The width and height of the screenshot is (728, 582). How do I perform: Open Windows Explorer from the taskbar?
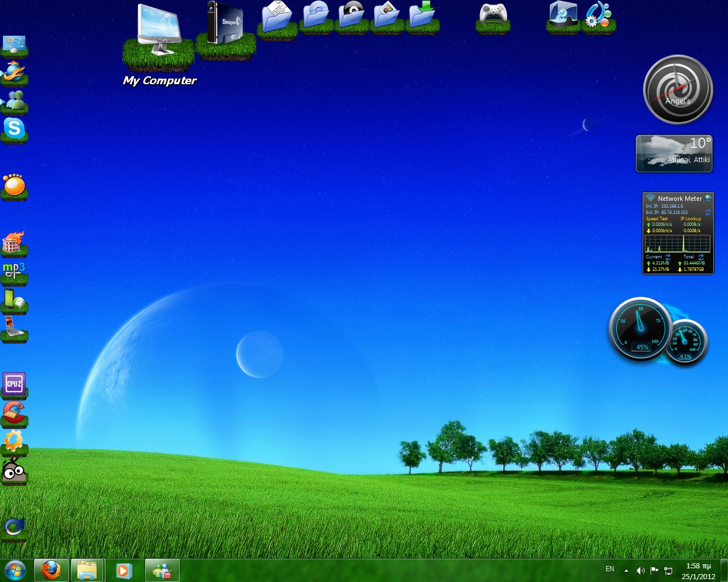(87, 570)
